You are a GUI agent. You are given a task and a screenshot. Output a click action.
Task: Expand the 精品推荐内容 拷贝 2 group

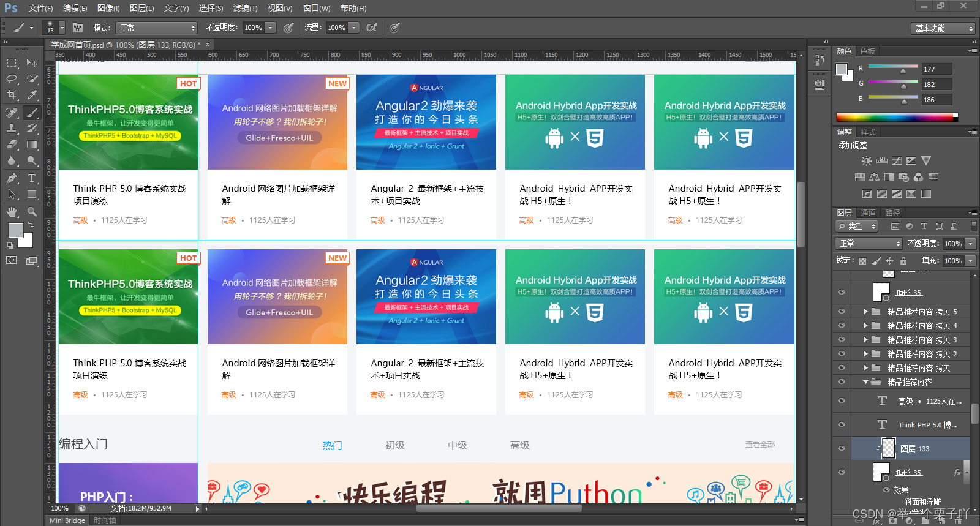[x=865, y=353]
